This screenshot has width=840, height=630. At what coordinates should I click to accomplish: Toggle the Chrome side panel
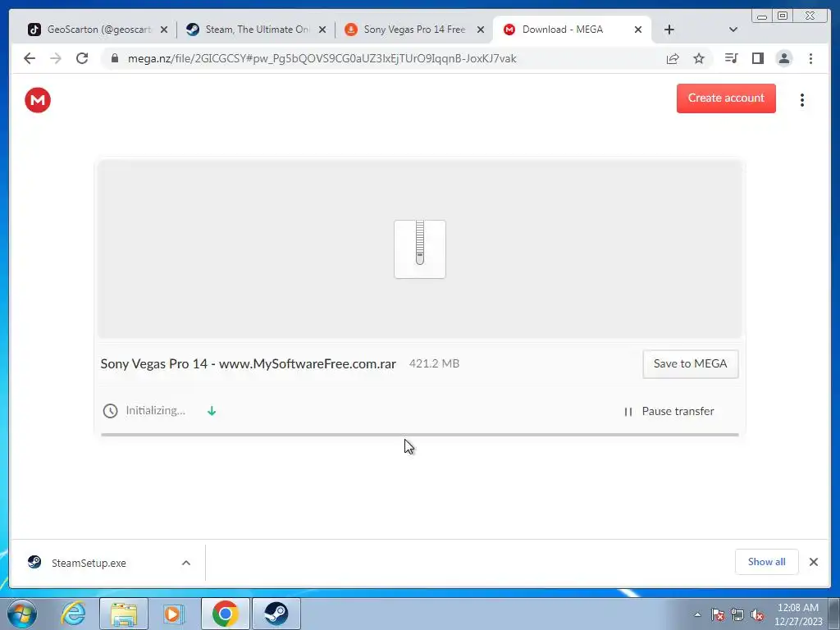point(757,58)
